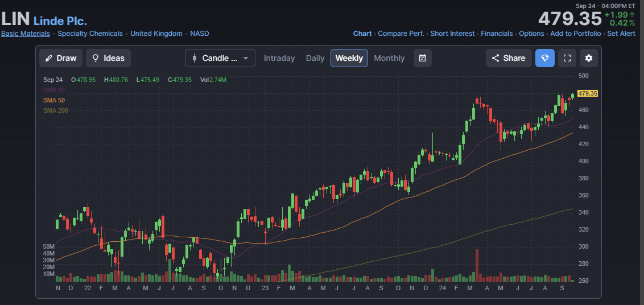Screen dimensions: 644x305
Task: Open the NASD exchange link
Action: pos(200,34)
